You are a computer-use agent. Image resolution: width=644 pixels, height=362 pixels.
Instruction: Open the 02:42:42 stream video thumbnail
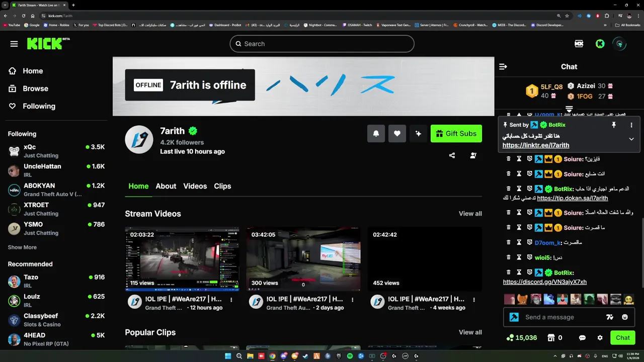click(x=425, y=259)
